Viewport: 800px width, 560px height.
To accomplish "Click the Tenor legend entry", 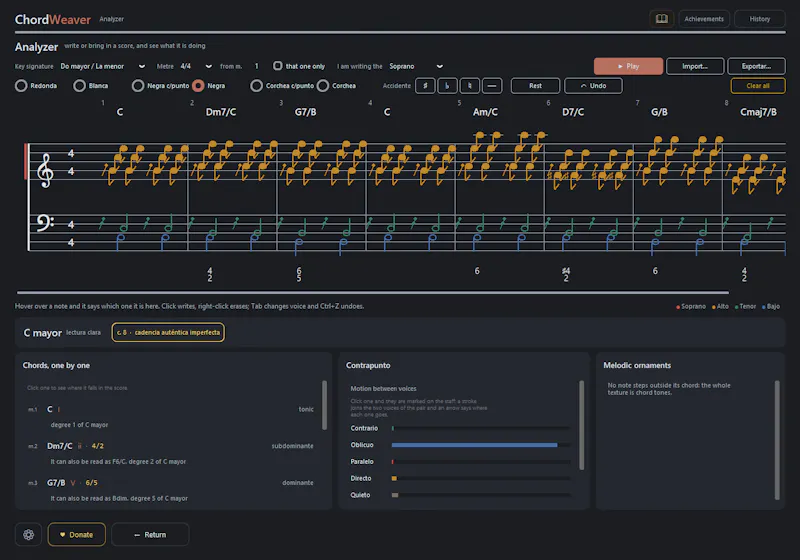I will pyautogui.click(x=745, y=307).
